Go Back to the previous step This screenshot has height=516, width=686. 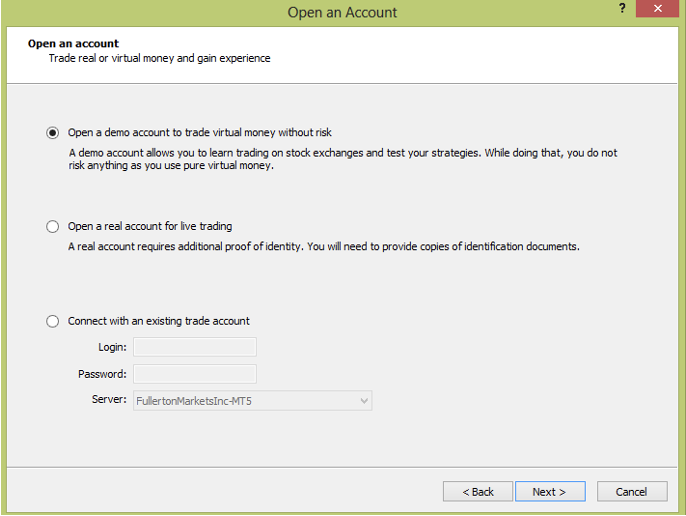click(478, 491)
